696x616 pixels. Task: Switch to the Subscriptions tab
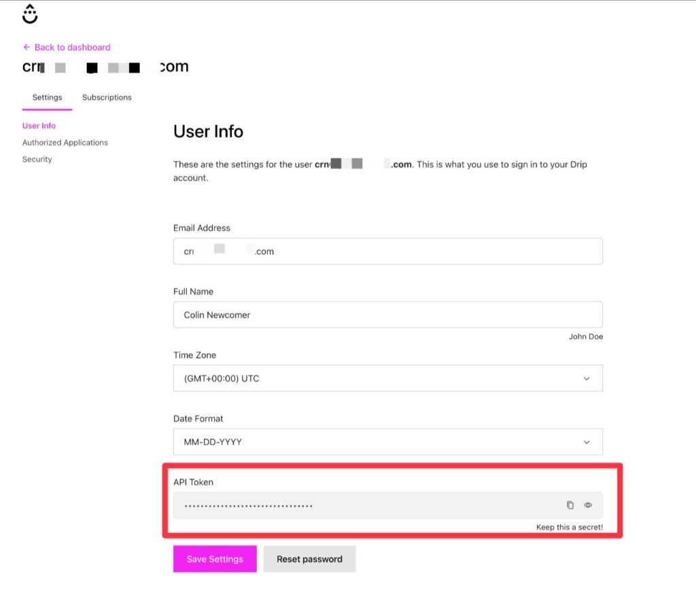click(107, 97)
